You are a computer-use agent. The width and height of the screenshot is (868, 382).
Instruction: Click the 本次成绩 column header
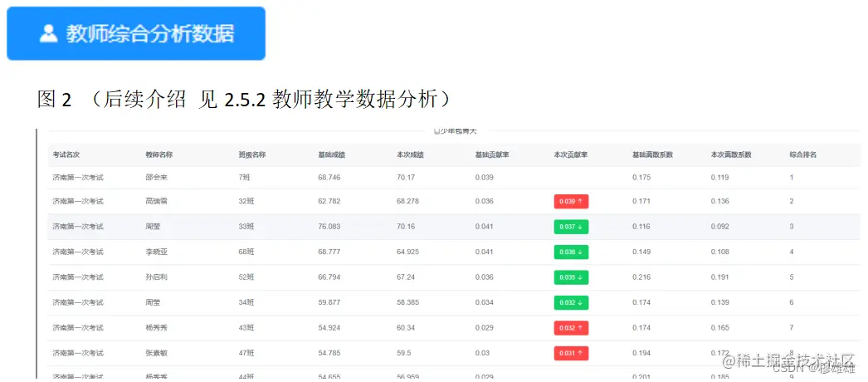coord(410,154)
